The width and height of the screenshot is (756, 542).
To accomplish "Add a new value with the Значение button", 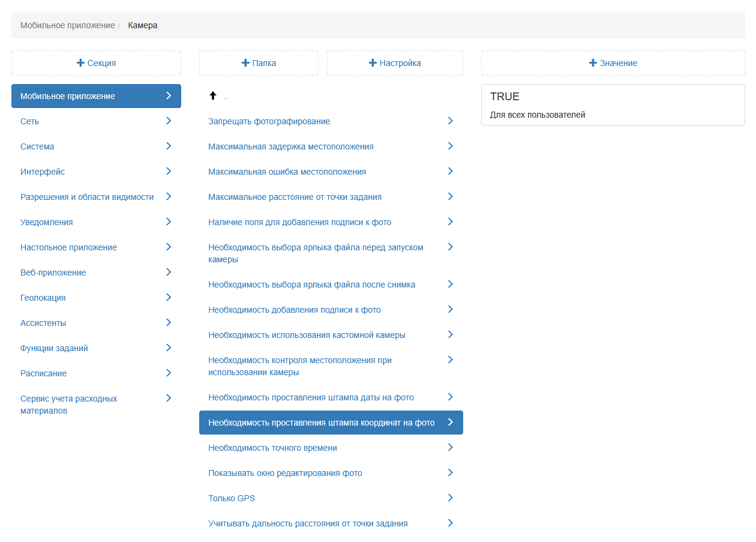I will tap(613, 63).
